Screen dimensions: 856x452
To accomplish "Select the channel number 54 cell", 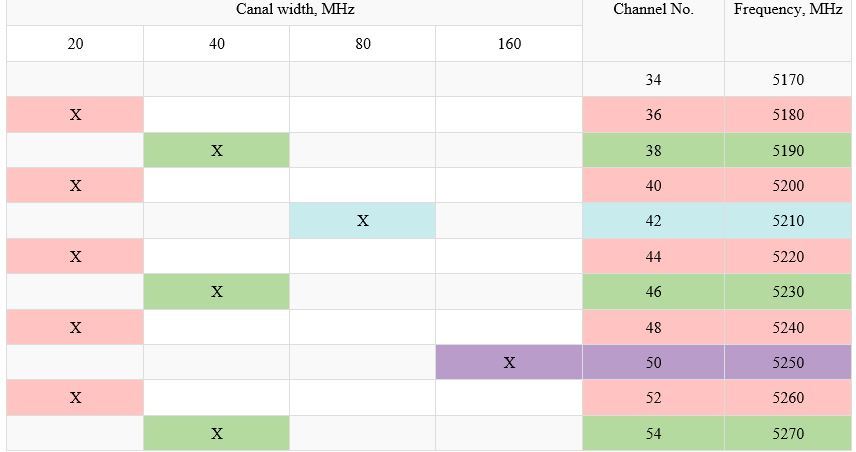I will [653, 434].
